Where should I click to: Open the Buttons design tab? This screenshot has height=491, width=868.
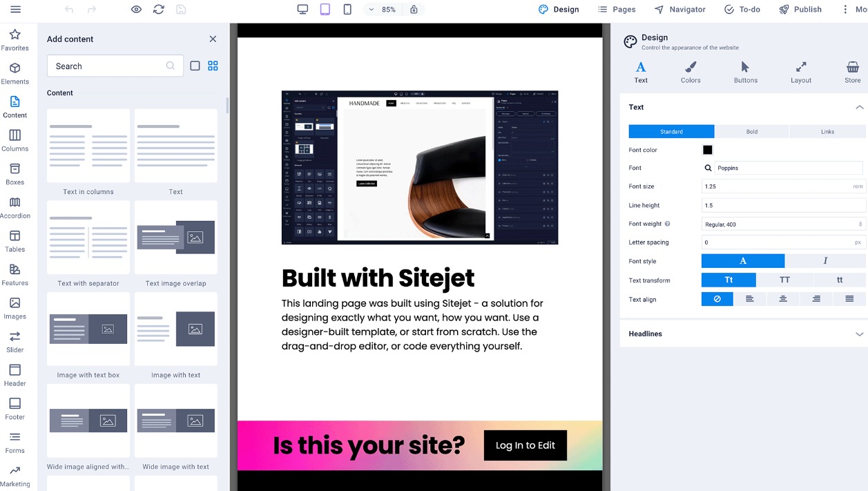[x=746, y=72]
